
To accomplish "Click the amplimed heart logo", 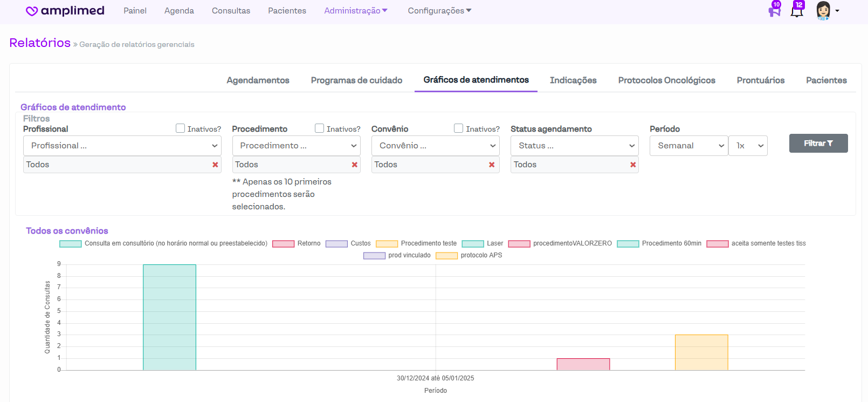I will coord(32,11).
